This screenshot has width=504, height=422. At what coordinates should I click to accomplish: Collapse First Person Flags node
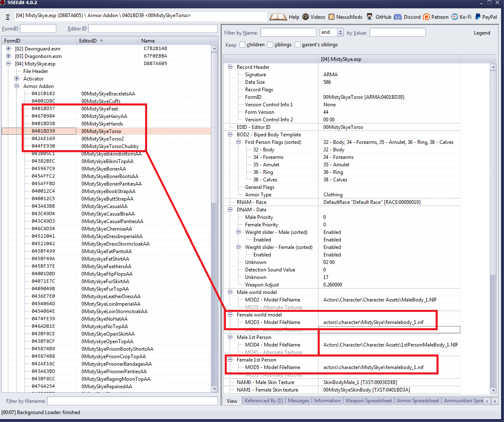point(238,142)
